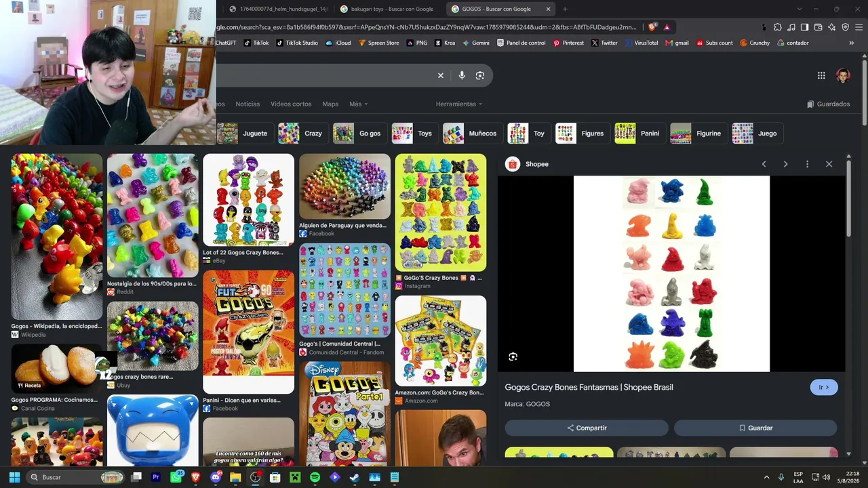The height and width of the screenshot is (488, 868).
Task: Toggle the browser sidebar panel
Action: tap(804, 27)
